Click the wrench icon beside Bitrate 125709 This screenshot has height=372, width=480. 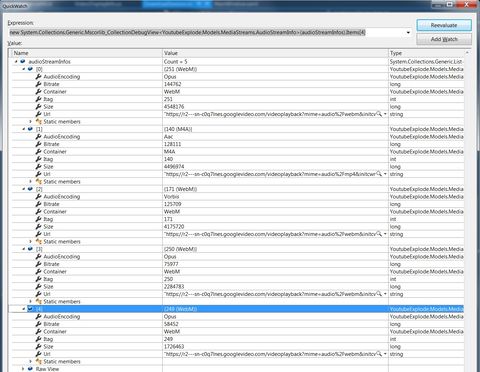(38, 204)
